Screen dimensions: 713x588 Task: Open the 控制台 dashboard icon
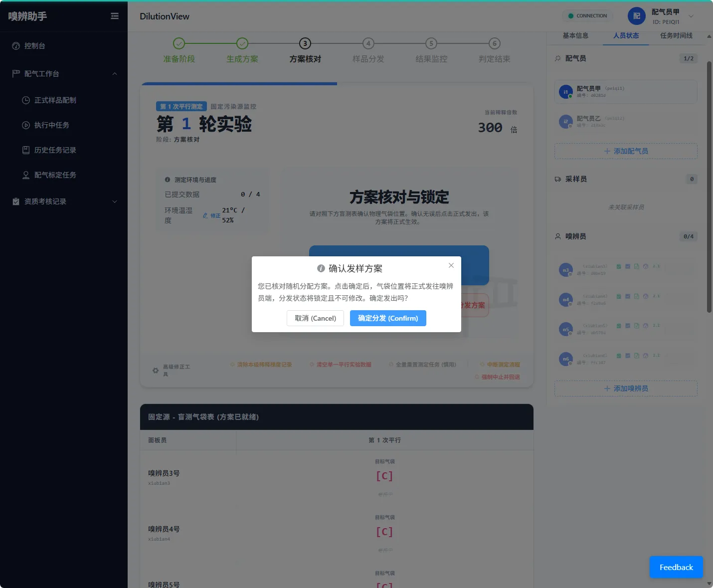pos(16,46)
